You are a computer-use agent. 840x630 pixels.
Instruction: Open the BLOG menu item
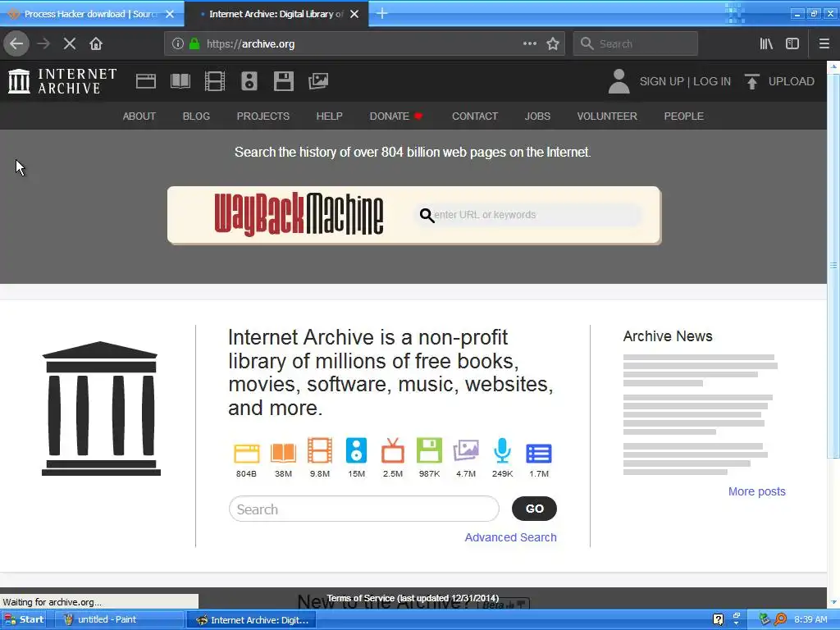pos(196,116)
